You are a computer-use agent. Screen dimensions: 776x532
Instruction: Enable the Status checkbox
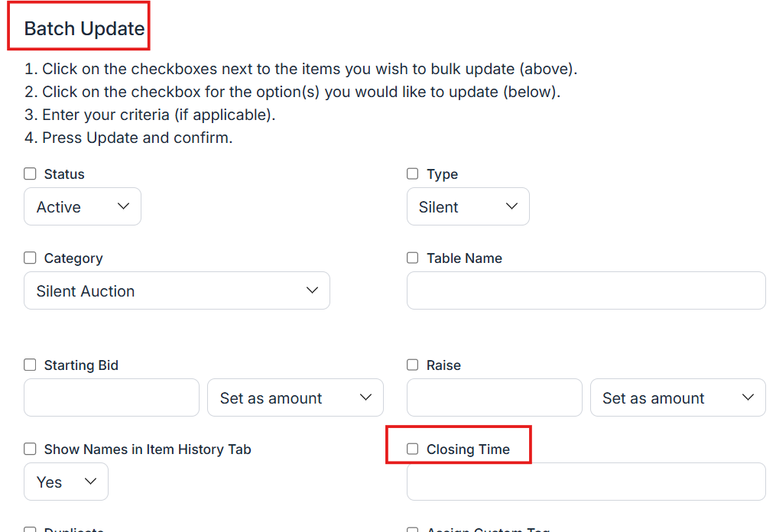point(30,174)
